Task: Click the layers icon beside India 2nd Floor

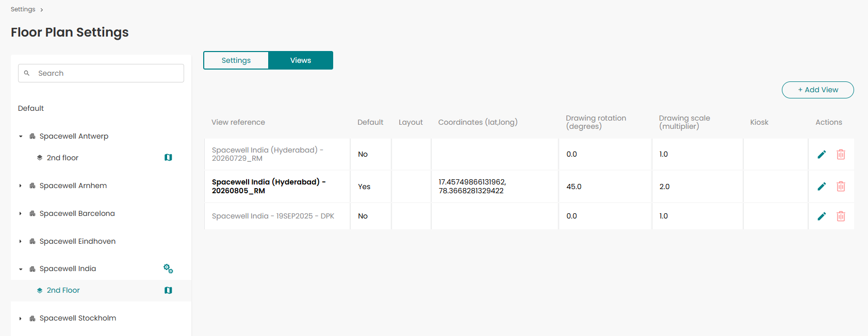Action: tap(40, 291)
